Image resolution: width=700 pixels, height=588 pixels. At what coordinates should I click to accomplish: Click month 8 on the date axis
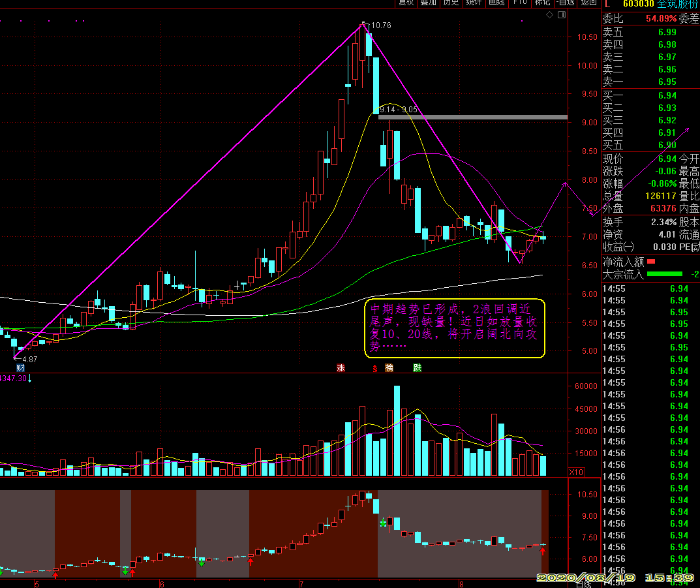click(462, 584)
